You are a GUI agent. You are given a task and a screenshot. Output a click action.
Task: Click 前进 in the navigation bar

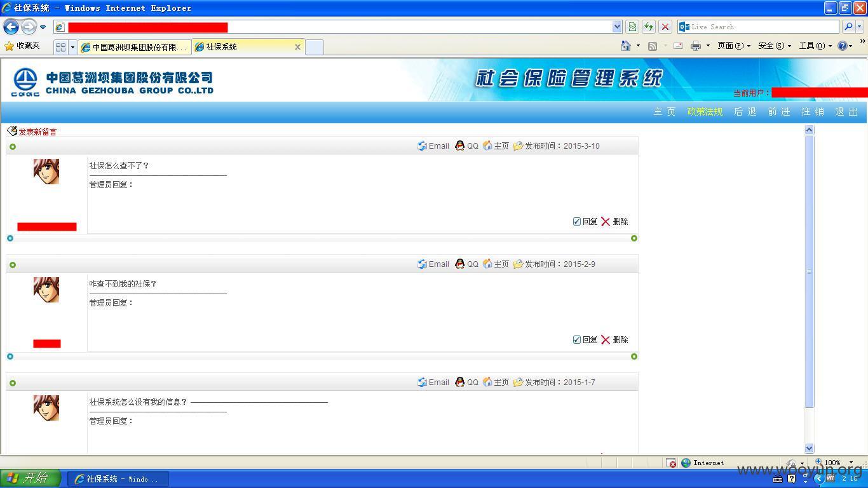click(779, 112)
